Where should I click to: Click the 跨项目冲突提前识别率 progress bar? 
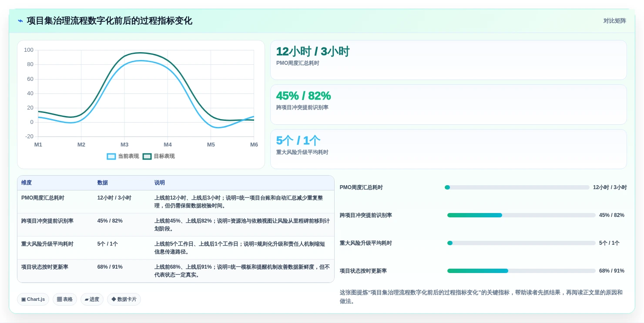click(521, 215)
